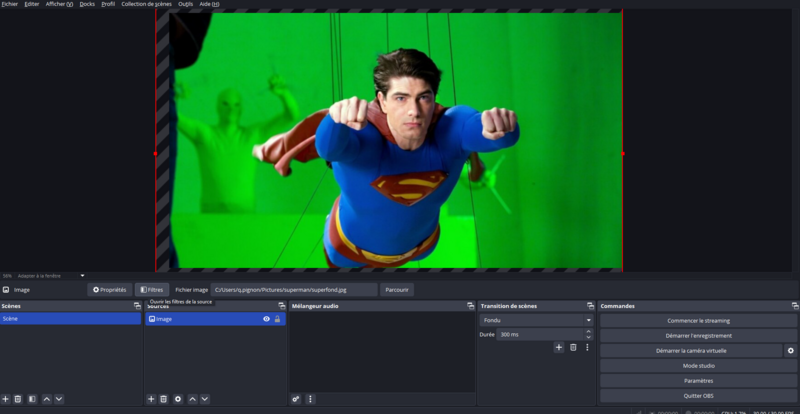
Task: Open source filters with Filtres button
Action: pos(152,289)
